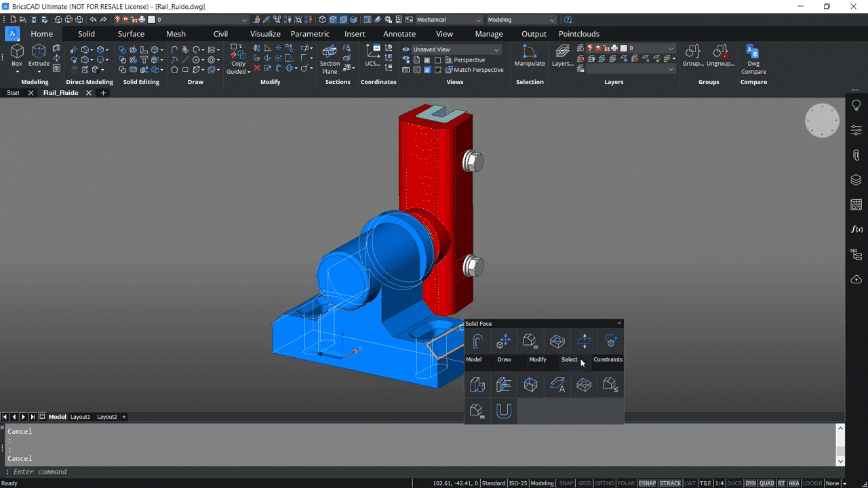Enable the Perspective checkbox
The width and height of the screenshot is (868, 488).
tap(449, 60)
